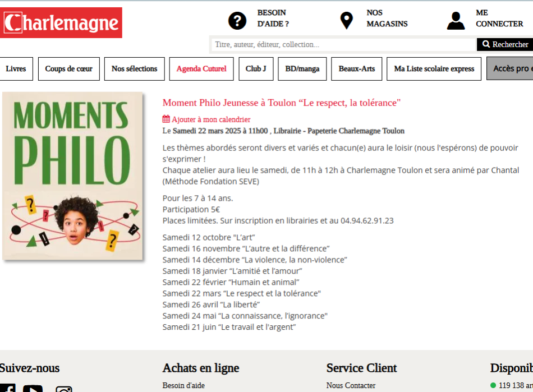Screen dimensions: 533x392
Task: Click the calendar icon beside Ajouter
Action: click(166, 119)
